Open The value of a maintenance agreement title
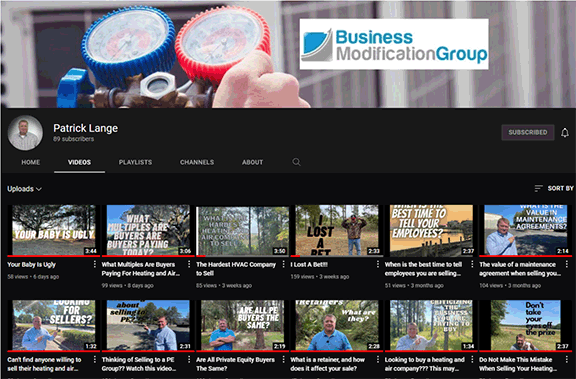This screenshot has width=576, height=379. point(520,269)
